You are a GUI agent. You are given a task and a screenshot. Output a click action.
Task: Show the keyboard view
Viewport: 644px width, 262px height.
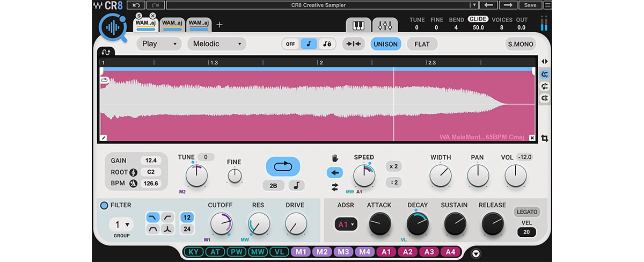[358, 25]
